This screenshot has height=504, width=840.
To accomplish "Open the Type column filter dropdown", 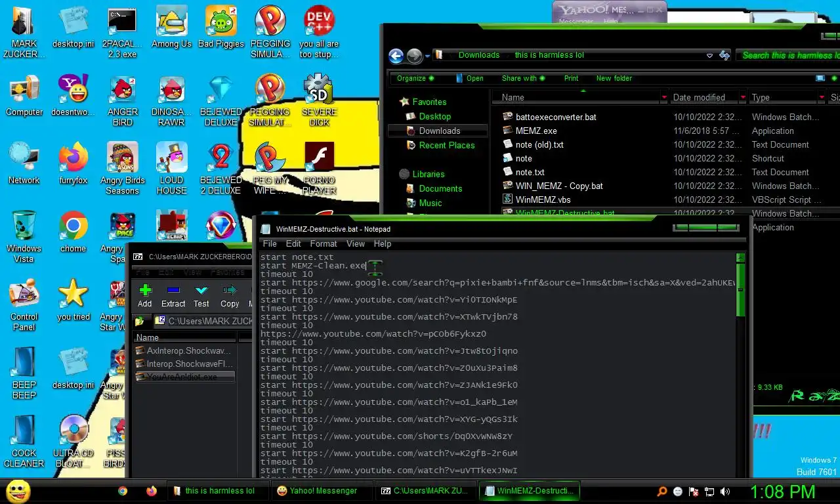I will (x=822, y=98).
